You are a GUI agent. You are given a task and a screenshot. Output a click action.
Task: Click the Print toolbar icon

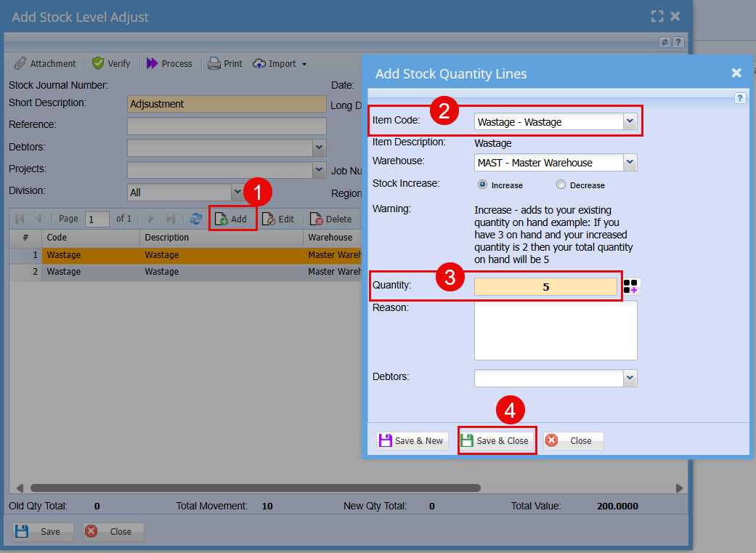[214, 64]
